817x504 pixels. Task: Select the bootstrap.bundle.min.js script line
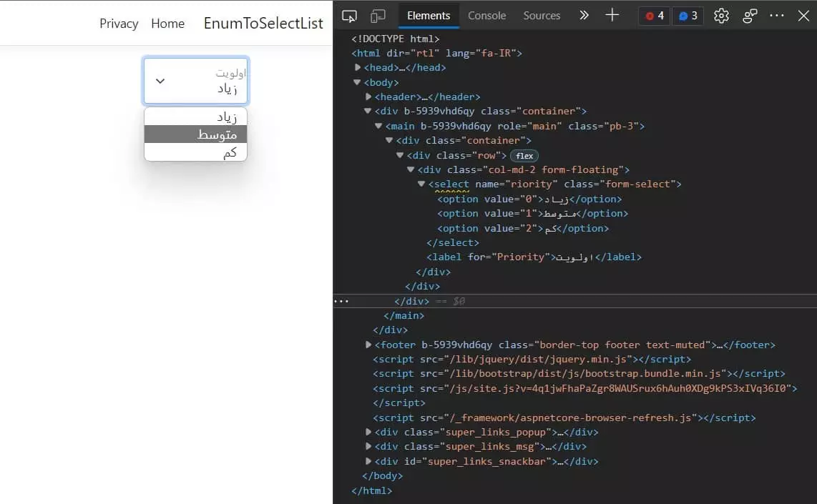point(579,374)
